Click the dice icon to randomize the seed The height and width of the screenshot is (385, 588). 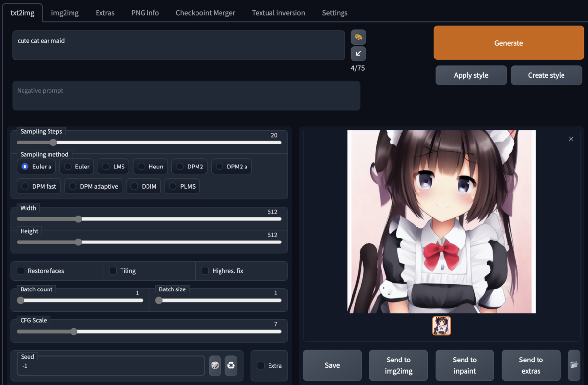click(x=215, y=365)
